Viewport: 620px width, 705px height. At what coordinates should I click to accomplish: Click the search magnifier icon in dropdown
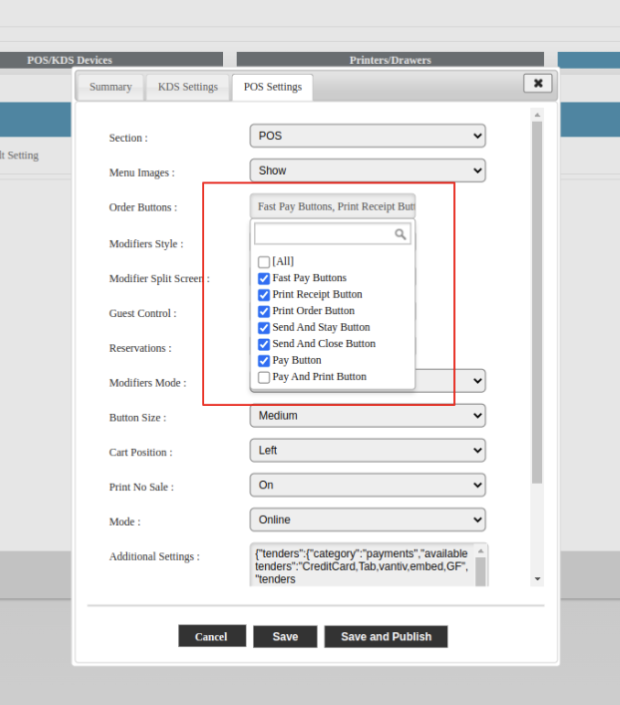click(x=400, y=234)
